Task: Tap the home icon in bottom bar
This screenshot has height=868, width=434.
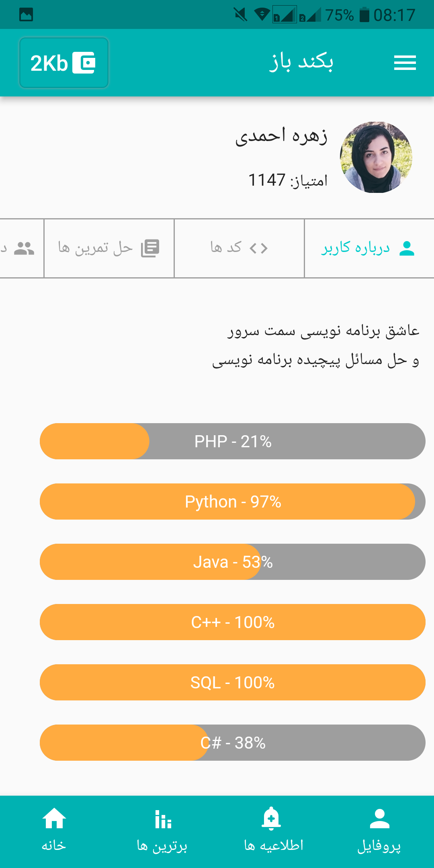Action: coord(54,819)
